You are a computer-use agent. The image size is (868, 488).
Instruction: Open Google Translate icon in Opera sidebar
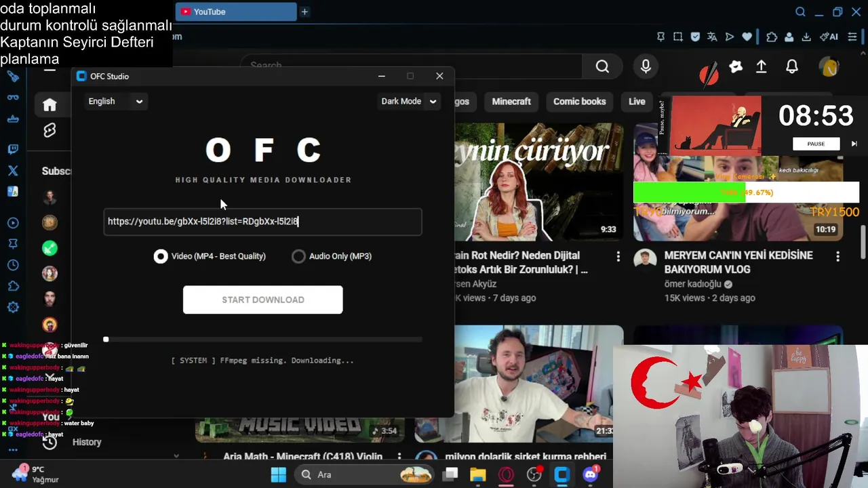pyautogui.click(x=13, y=192)
